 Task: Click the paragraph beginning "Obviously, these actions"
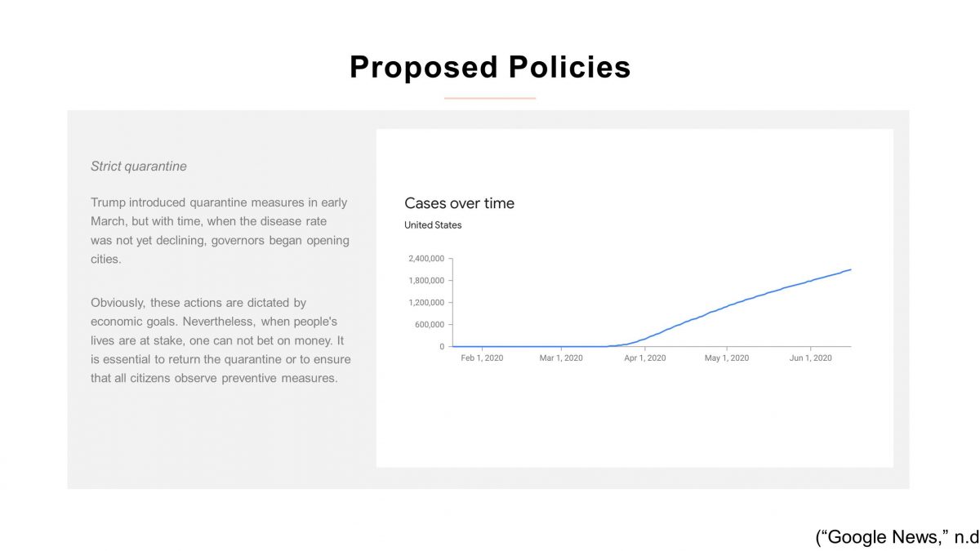(x=220, y=340)
